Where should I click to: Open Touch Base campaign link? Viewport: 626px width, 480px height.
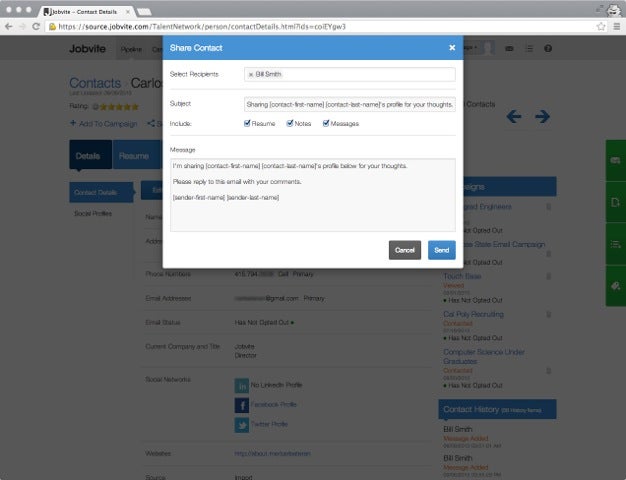coord(462,276)
